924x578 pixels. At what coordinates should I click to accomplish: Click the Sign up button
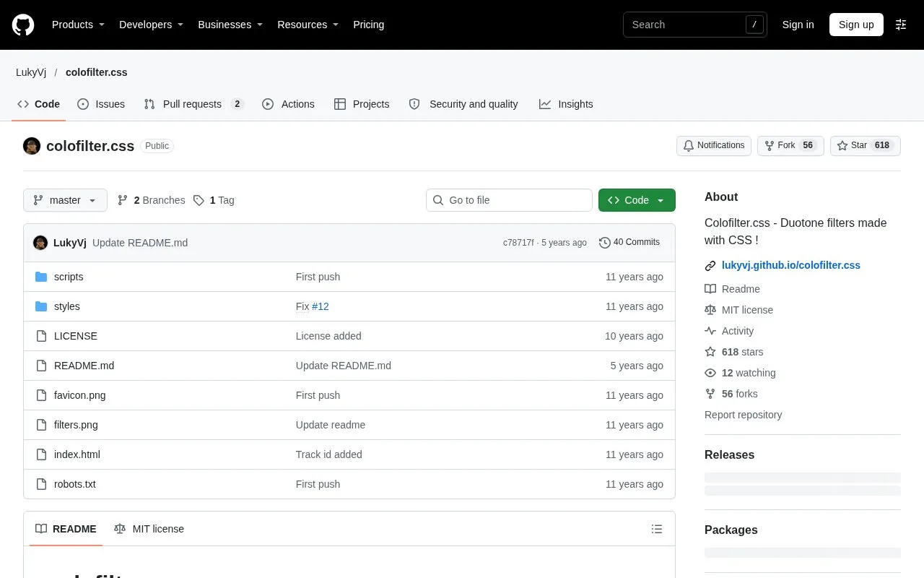(x=856, y=25)
